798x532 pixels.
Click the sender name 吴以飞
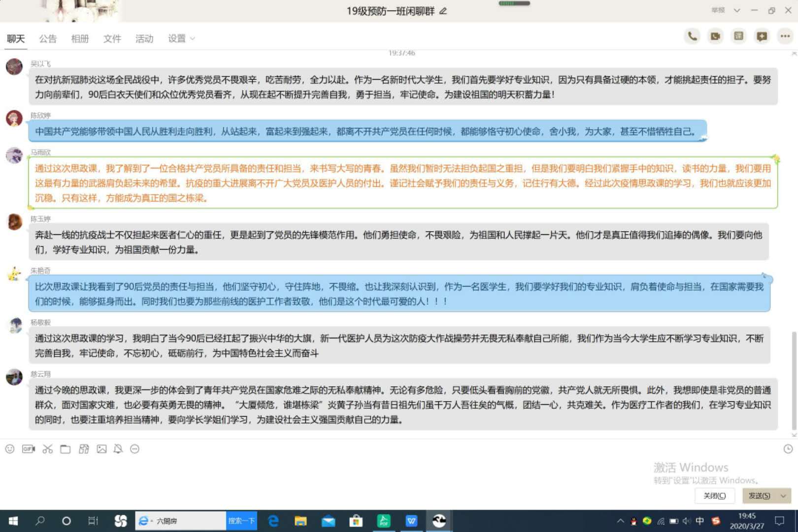[40, 64]
